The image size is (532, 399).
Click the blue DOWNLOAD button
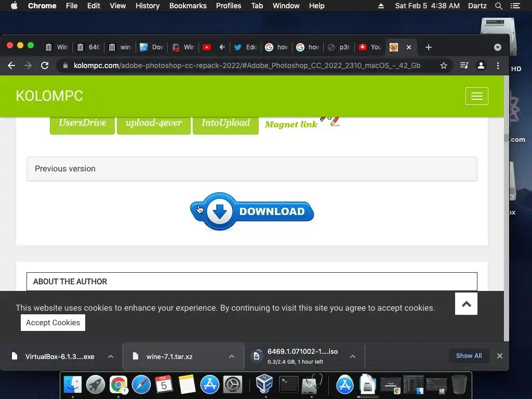click(x=252, y=211)
